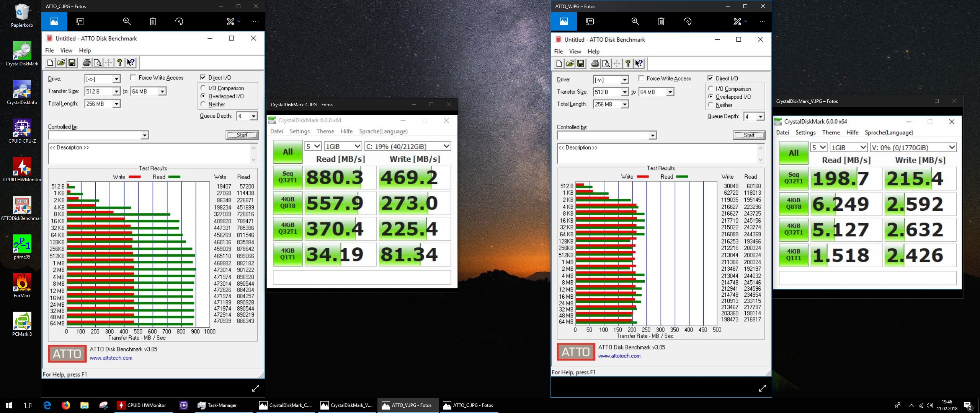Image resolution: width=980 pixels, height=413 pixels.
Task: Expand Total Length 256 MB dropdown in right ATTO
Action: click(624, 104)
